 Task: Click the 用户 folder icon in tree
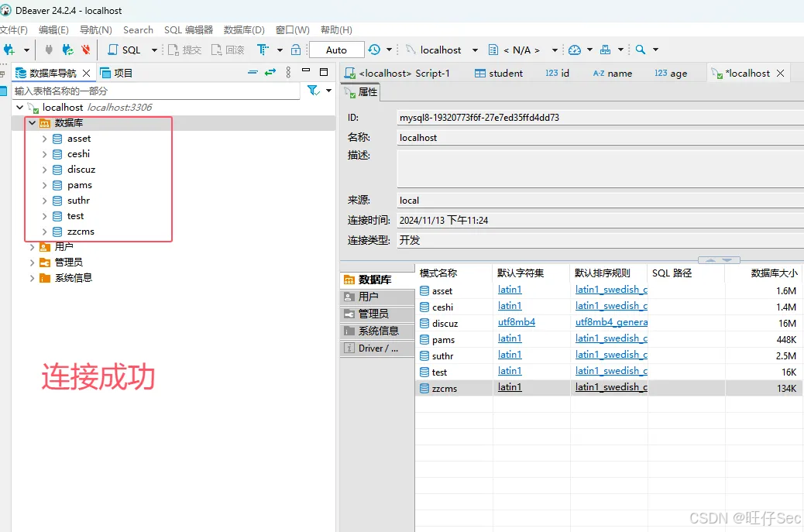point(45,247)
